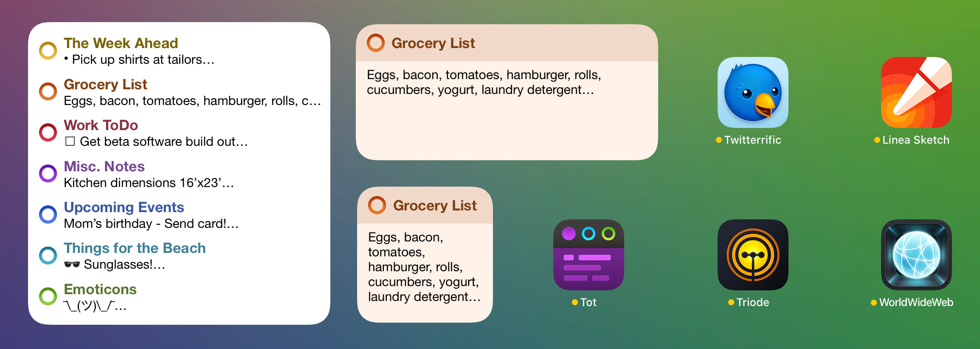
Task: Open the WorldWideWeb app icon
Action: [x=916, y=255]
